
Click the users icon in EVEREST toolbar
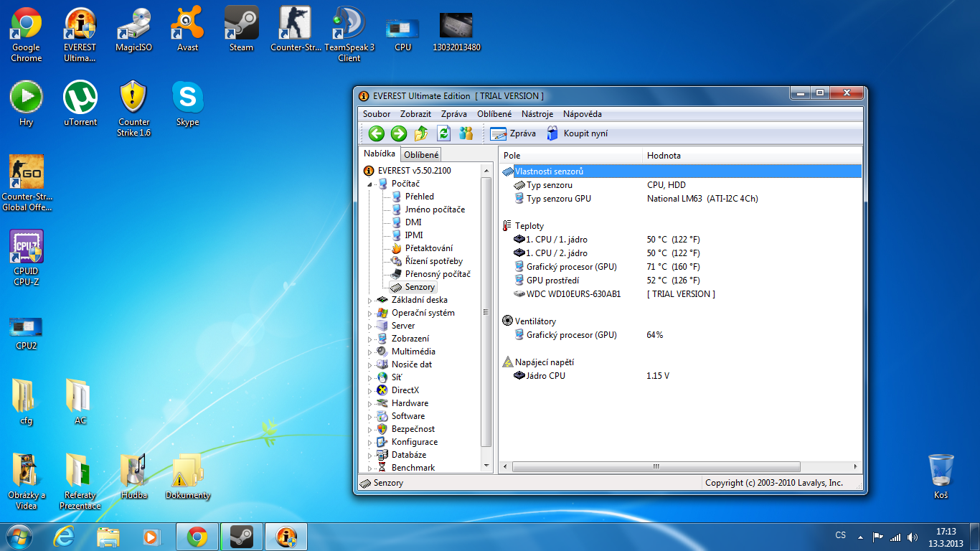pos(466,133)
